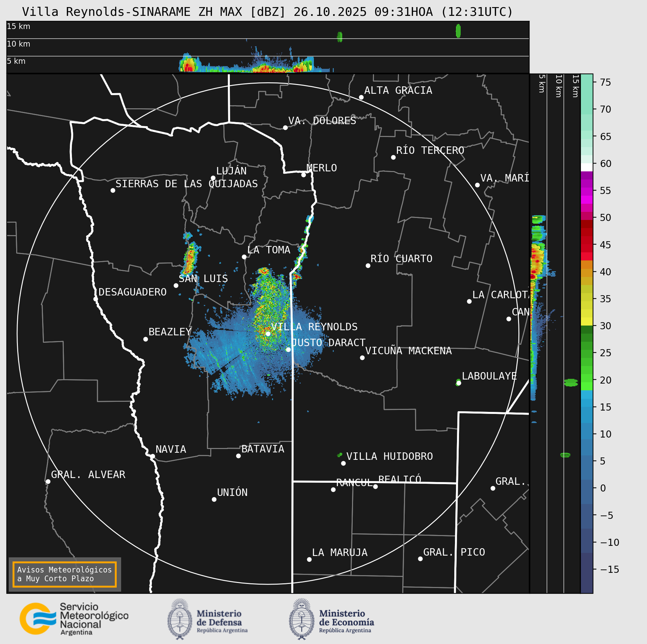The width and height of the screenshot is (647, 644).
Task: Click the 10 km label in the top cross-section
Action: coord(19,44)
